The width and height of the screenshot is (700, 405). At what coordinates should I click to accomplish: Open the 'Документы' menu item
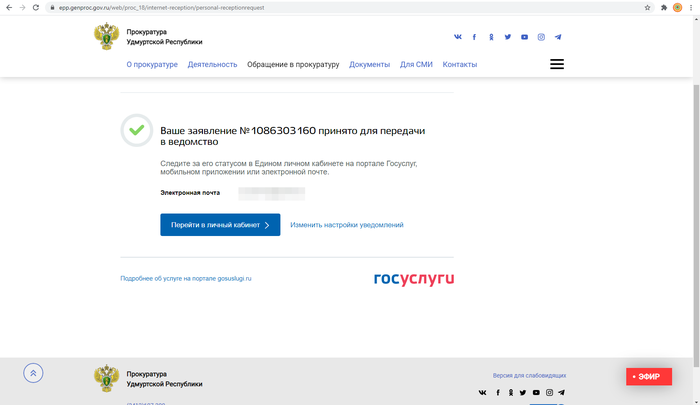(369, 64)
